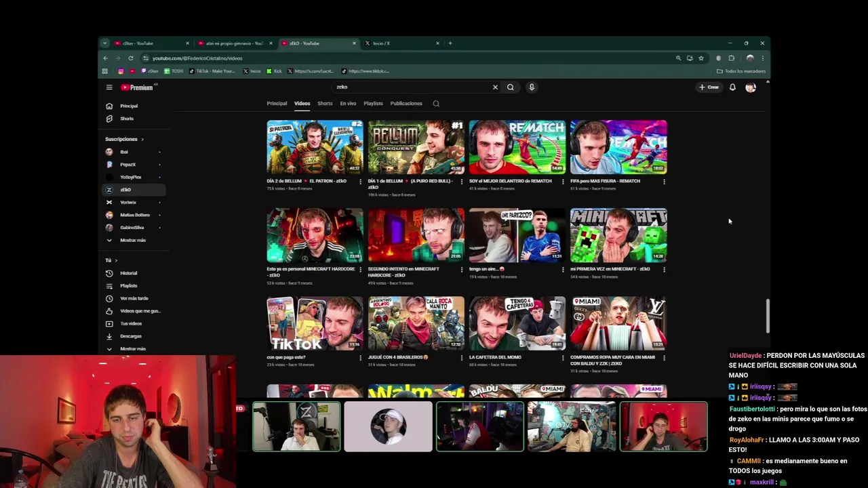Open the mi PRIMERA VEZ en MINECRAFT thumbnail
This screenshot has width=868, height=488.
[x=618, y=235]
